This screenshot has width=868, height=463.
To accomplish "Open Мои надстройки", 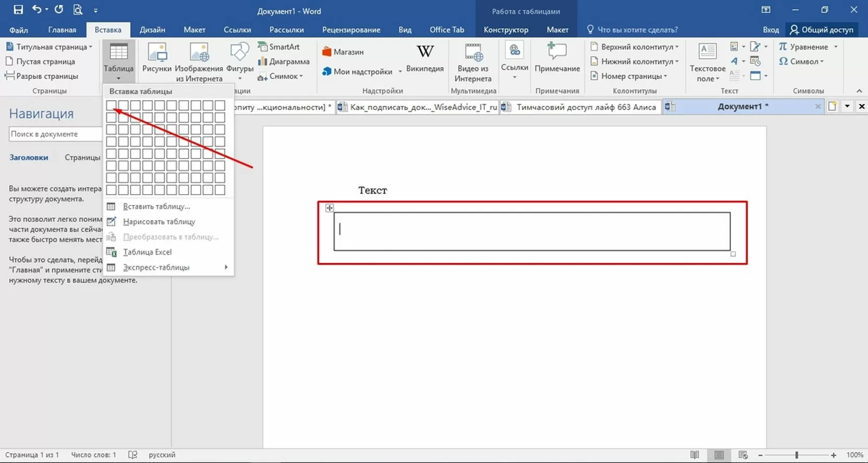I will 357,71.
